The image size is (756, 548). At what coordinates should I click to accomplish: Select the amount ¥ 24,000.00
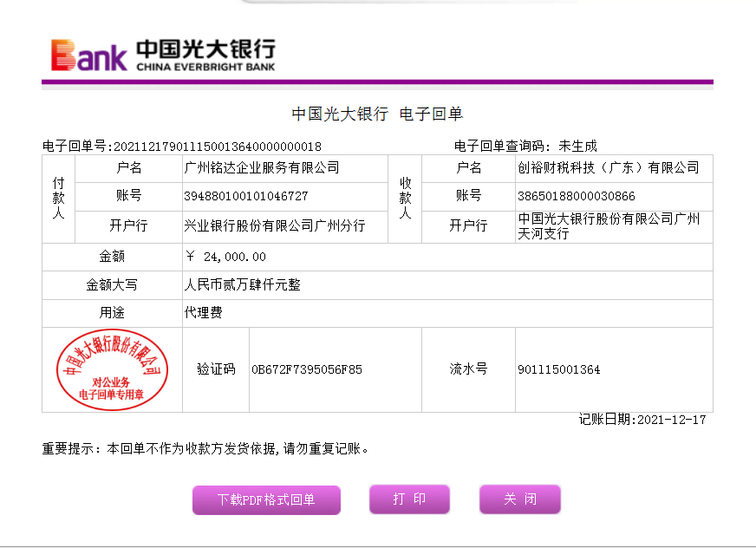point(225,257)
